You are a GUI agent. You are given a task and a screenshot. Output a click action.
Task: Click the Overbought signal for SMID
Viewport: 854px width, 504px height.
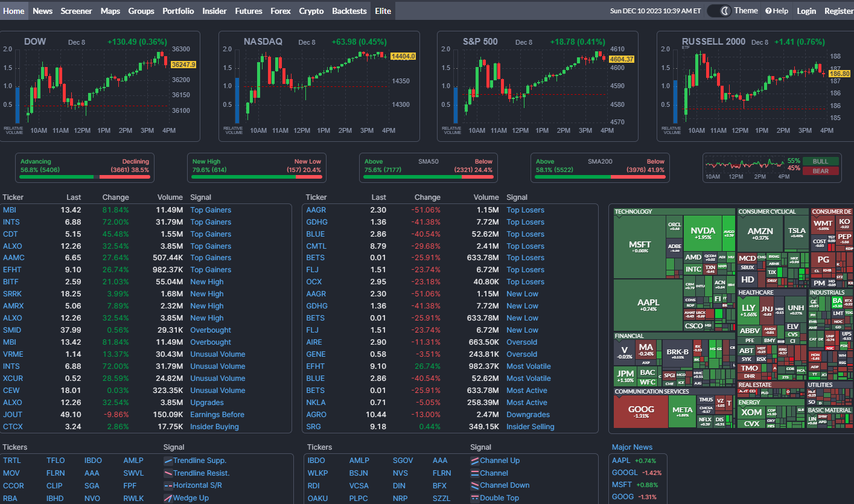[x=211, y=330]
